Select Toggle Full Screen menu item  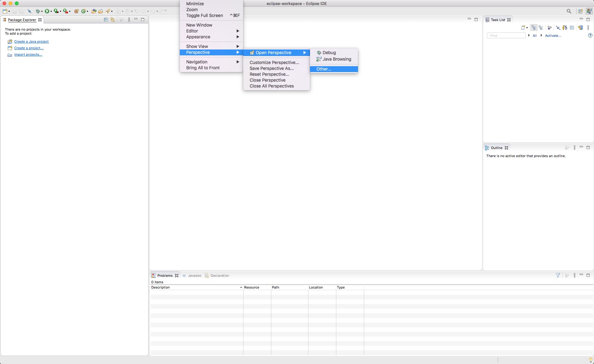[211, 15]
